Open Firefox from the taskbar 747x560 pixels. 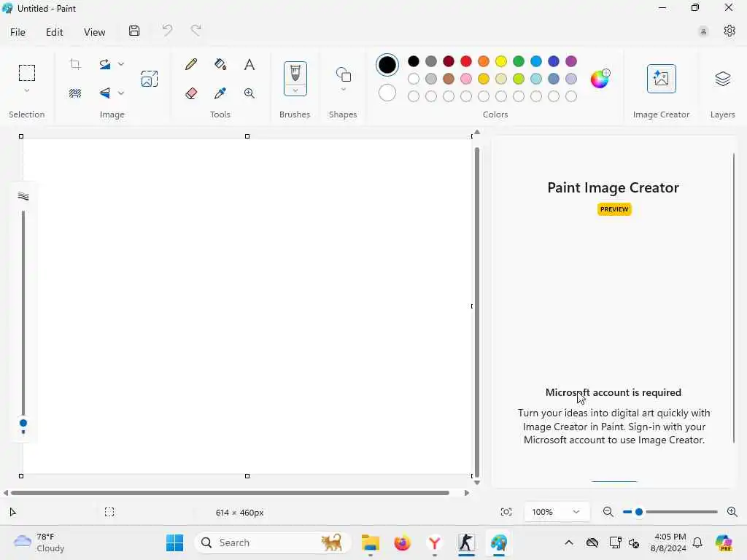pos(402,542)
